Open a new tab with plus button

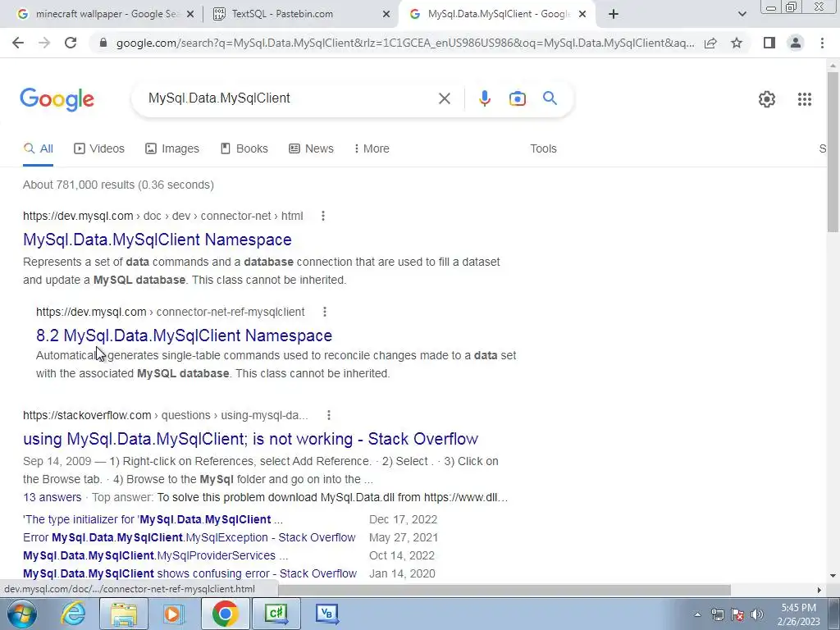(x=614, y=14)
